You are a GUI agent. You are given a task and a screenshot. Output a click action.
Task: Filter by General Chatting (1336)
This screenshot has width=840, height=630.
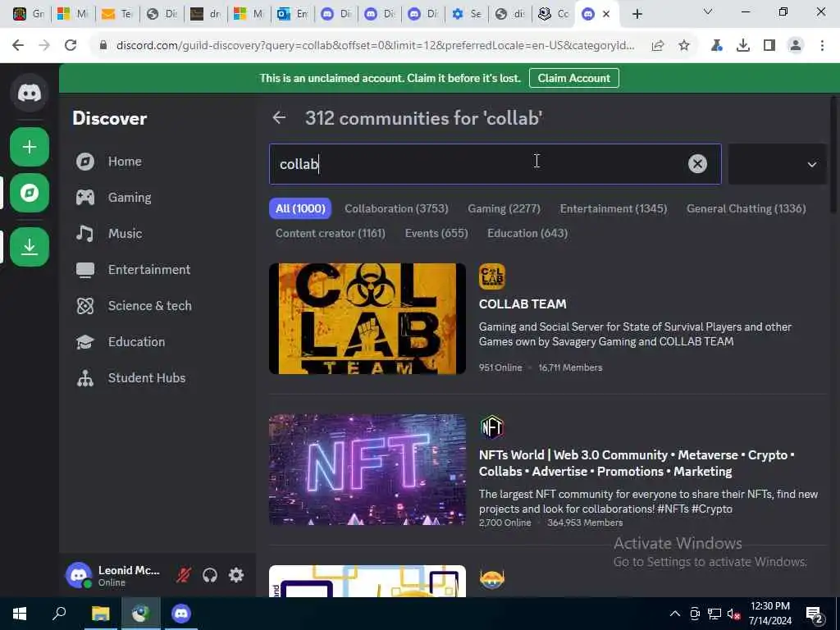[x=746, y=208]
